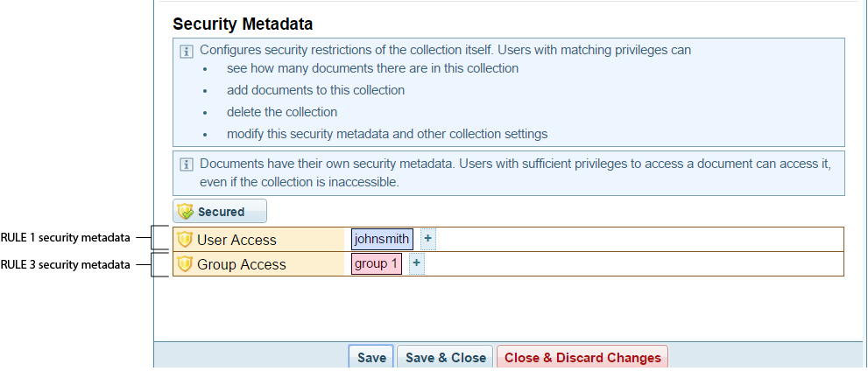This screenshot has height=371, width=868.
Task: Click the shield icon next to Group Access
Action: pyautogui.click(x=185, y=263)
